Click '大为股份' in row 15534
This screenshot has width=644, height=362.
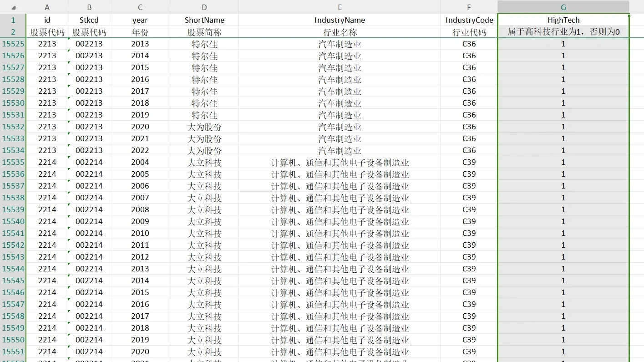pos(204,150)
